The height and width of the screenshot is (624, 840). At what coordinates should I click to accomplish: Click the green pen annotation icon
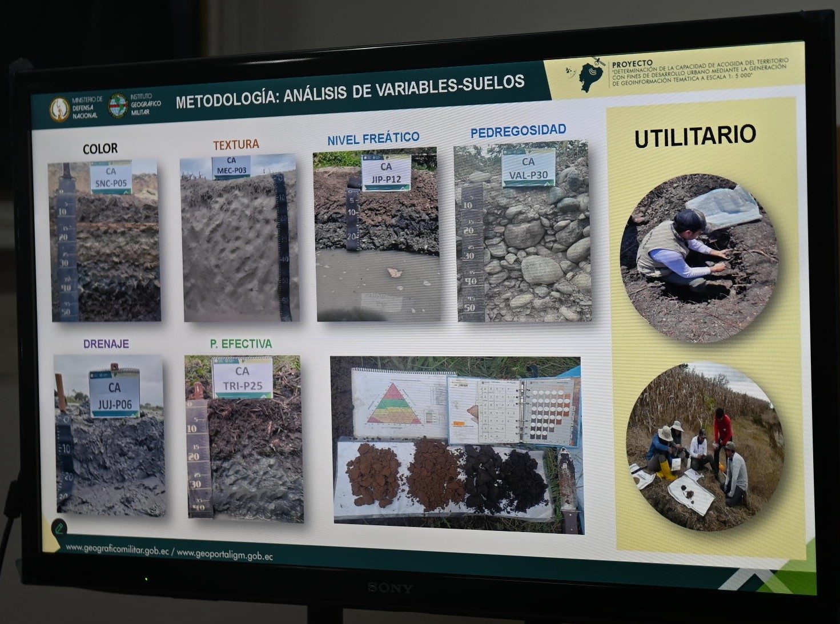59,528
